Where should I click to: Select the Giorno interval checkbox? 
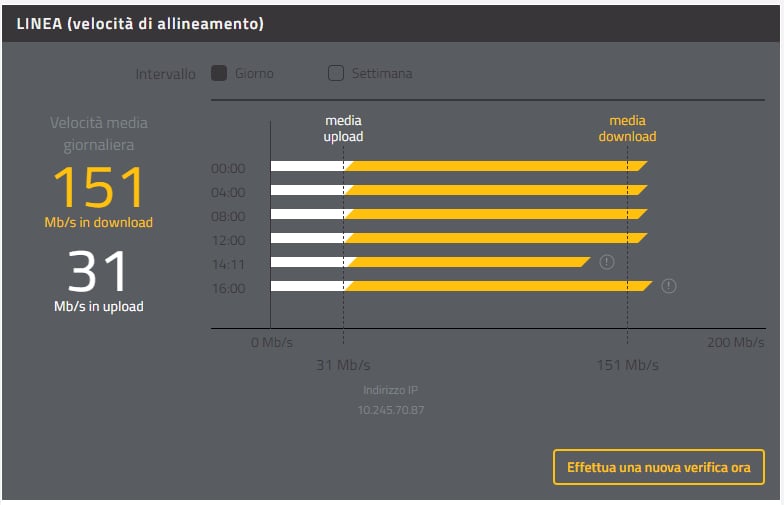(219, 73)
